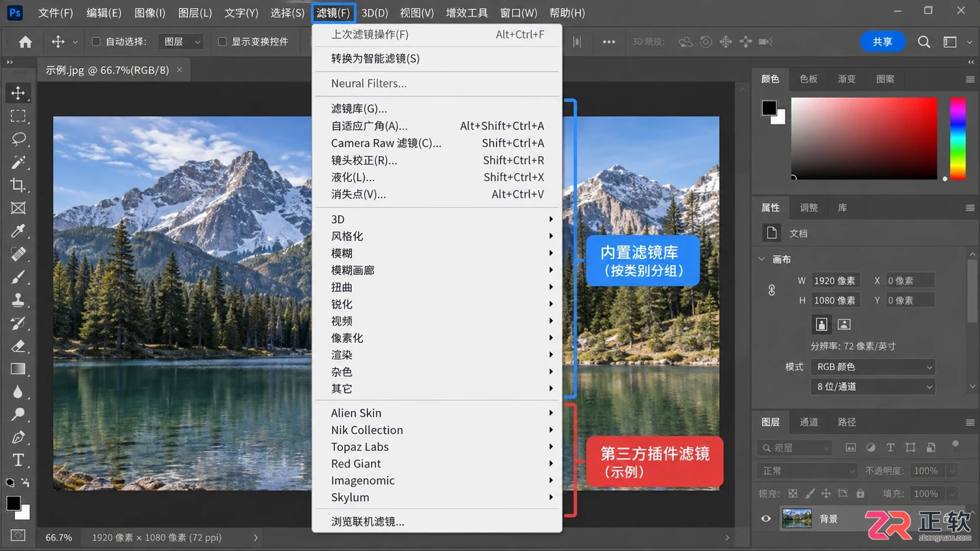Screen dimensions: 980x551
Task: Enable the 显示变换控件 checkbox
Action: click(x=222, y=42)
